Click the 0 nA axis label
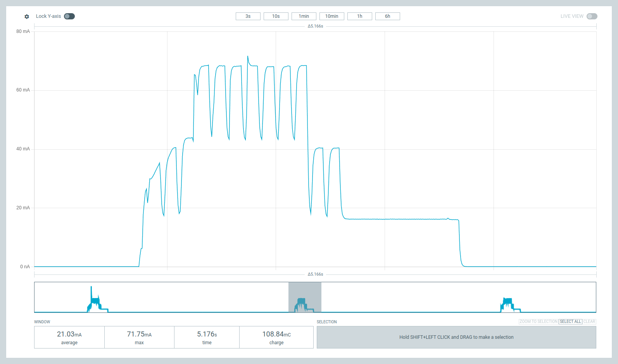Screen dimensions: 618x364 coord(25,267)
